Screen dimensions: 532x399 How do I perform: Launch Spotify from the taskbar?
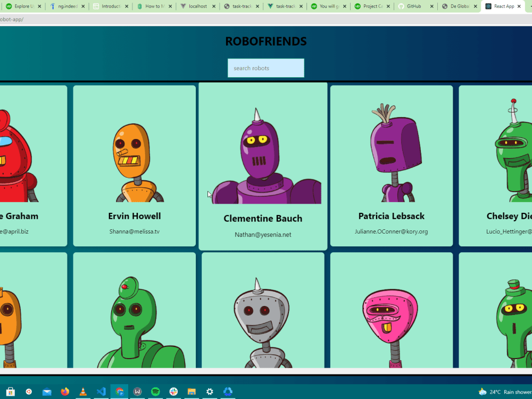point(155,392)
